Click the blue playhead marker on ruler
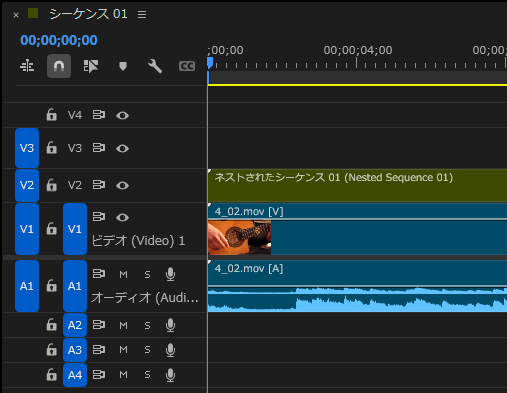Image resolution: width=507 pixels, height=393 pixels. point(210,63)
